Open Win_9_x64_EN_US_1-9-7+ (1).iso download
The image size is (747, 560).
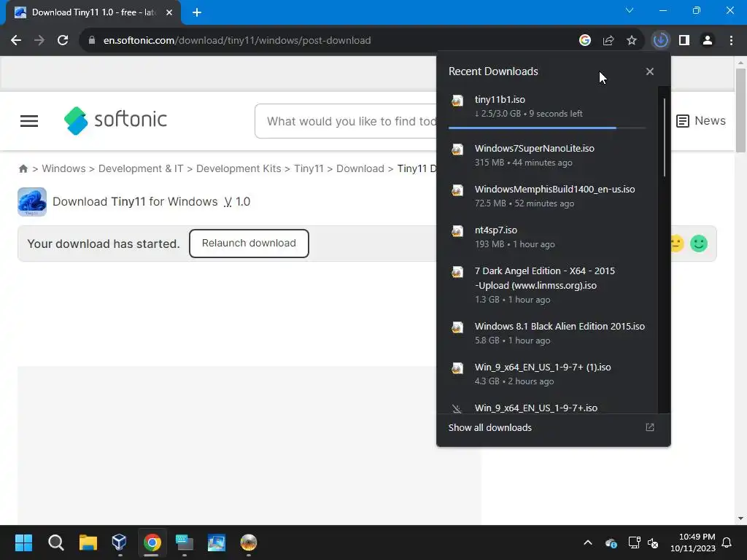[547, 374]
